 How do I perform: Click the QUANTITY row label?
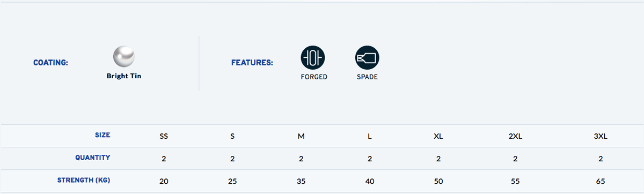pyautogui.click(x=93, y=158)
